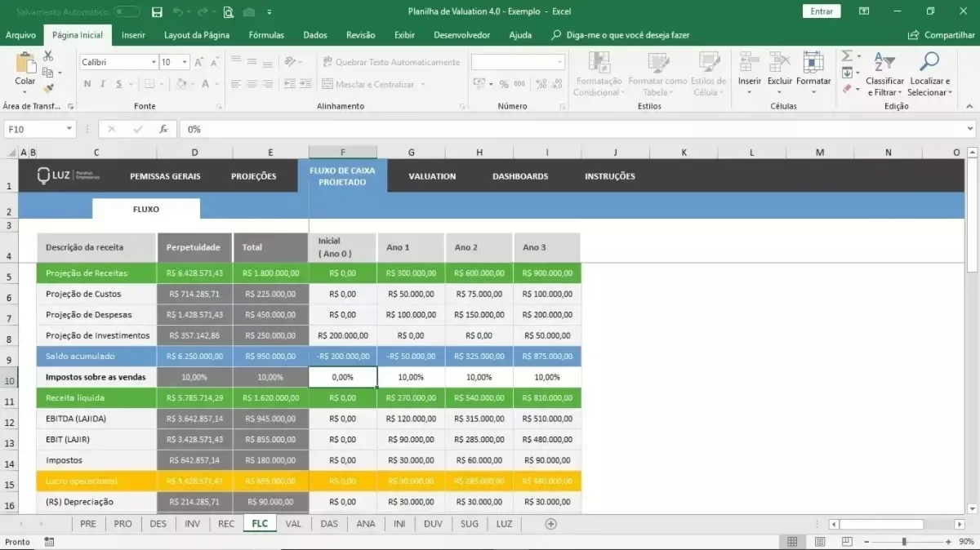
Task: Click the AutoSum sigma icon
Action: point(847,55)
